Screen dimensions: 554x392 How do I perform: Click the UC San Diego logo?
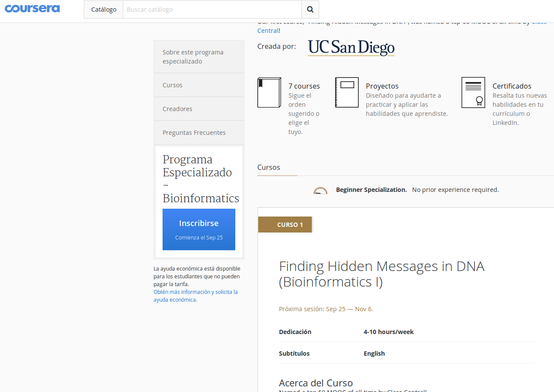[x=351, y=48]
